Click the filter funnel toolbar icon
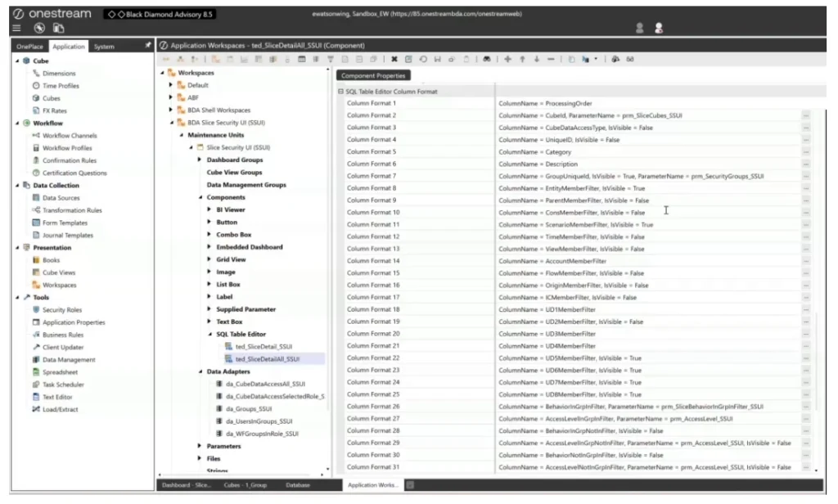This screenshot has height=504, width=838. click(x=331, y=60)
